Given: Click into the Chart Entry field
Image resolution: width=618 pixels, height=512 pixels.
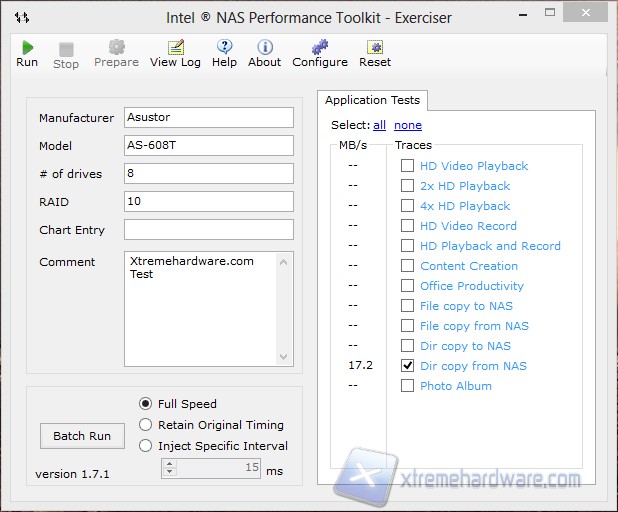Looking at the screenshot, I should (x=208, y=230).
